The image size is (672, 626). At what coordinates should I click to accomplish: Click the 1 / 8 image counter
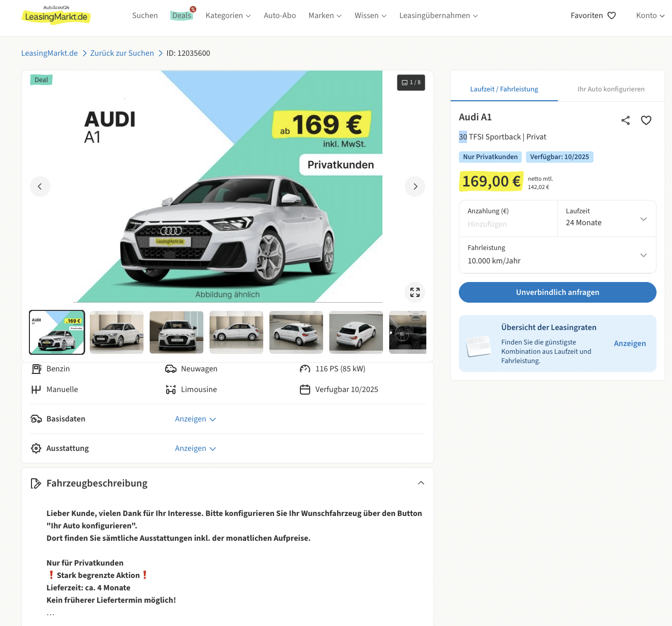pyautogui.click(x=411, y=83)
